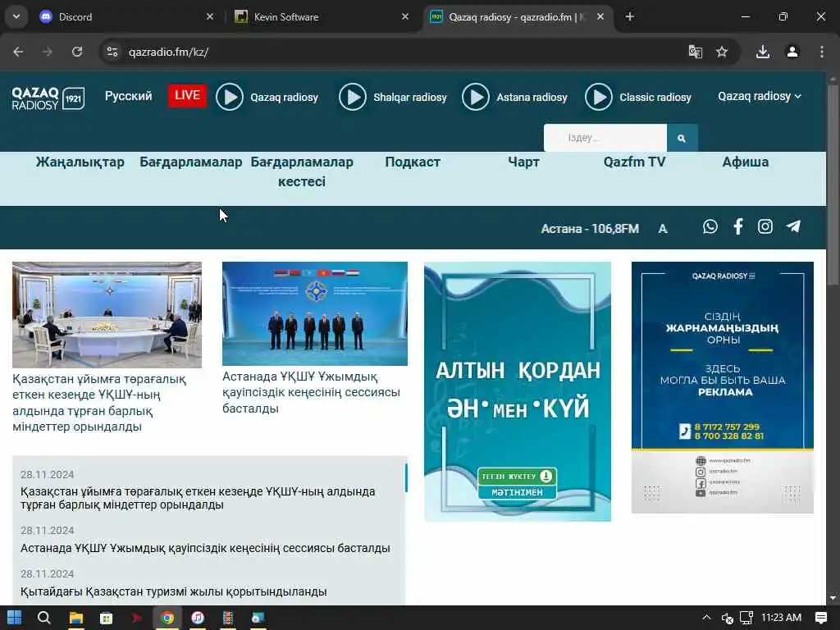Switch site language to Русский
This screenshot has width=840, height=630.
click(129, 97)
